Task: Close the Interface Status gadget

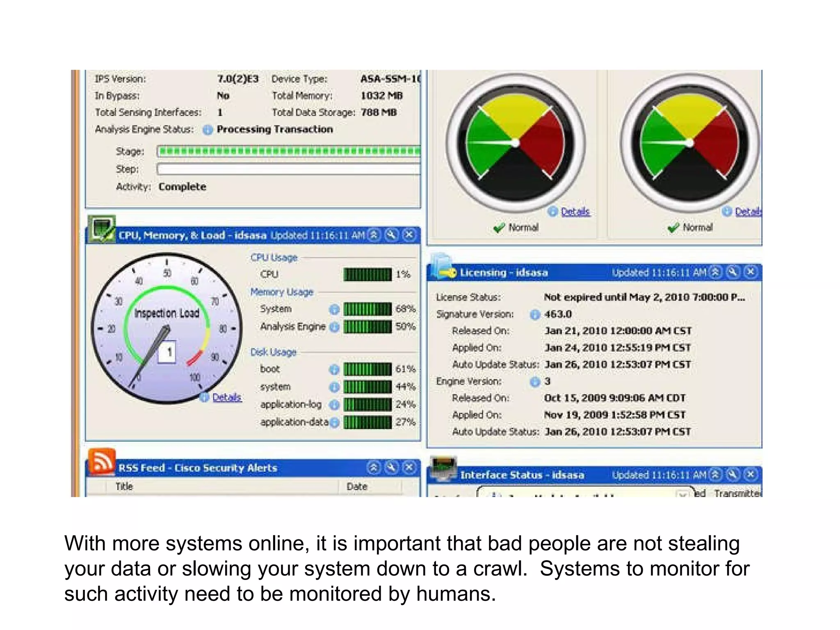Action: [x=751, y=475]
